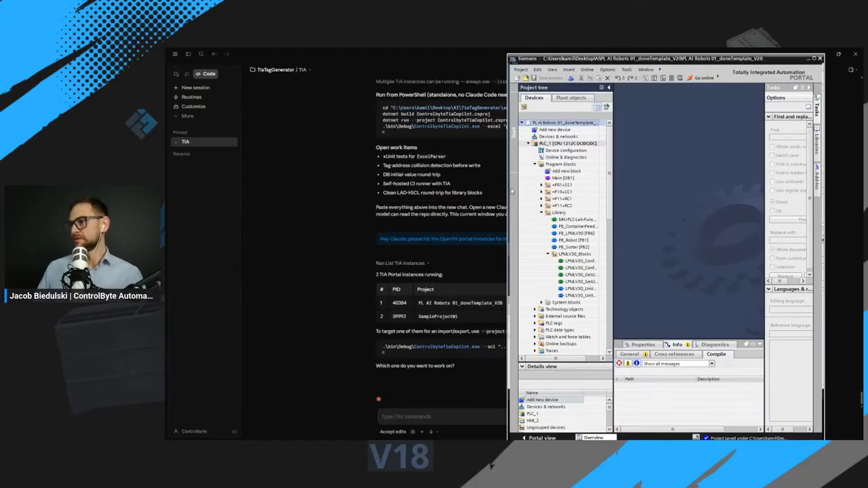Viewport: 868px width, 488px height.
Task: Click the Device configuration tree icon
Action: click(541, 150)
